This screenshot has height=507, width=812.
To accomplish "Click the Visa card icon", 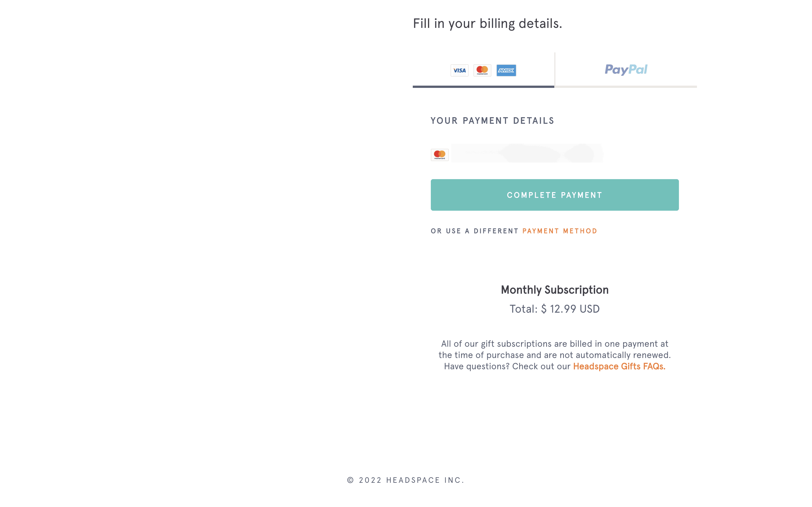I will (x=459, y=70).
